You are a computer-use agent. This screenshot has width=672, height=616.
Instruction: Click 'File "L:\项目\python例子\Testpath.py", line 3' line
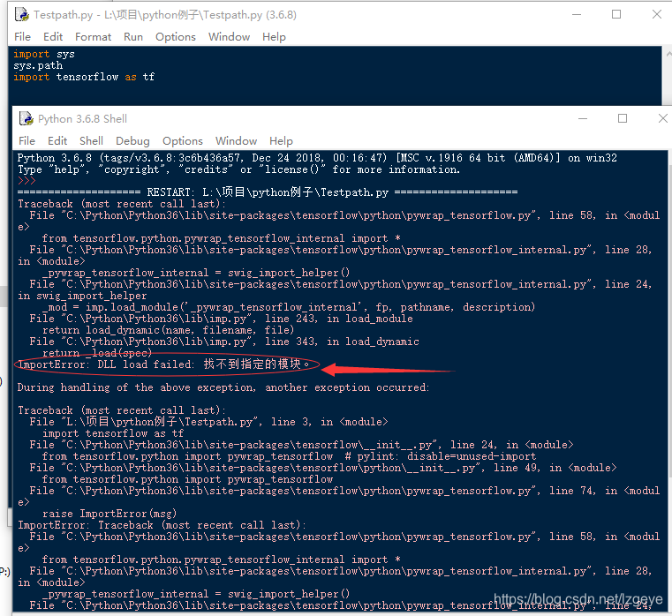[208, 422]
